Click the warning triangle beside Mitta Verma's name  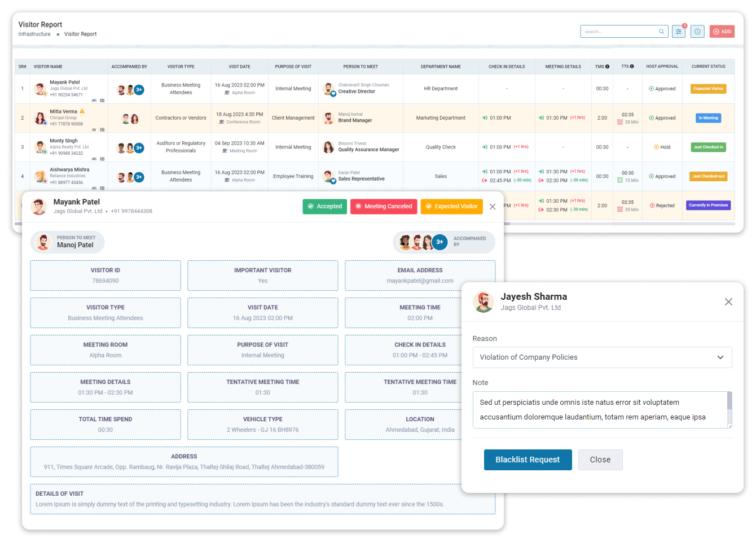(81, 111)
